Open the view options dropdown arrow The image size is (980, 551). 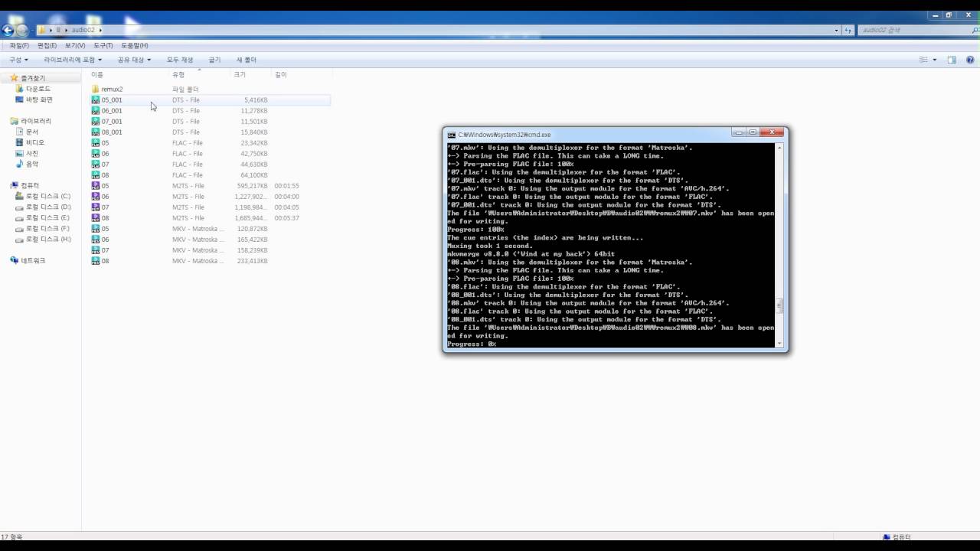tap(934, 60)
